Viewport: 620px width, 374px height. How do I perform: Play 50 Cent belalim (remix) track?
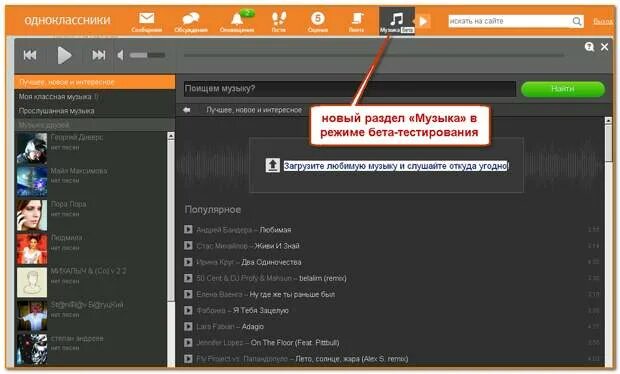188,278
